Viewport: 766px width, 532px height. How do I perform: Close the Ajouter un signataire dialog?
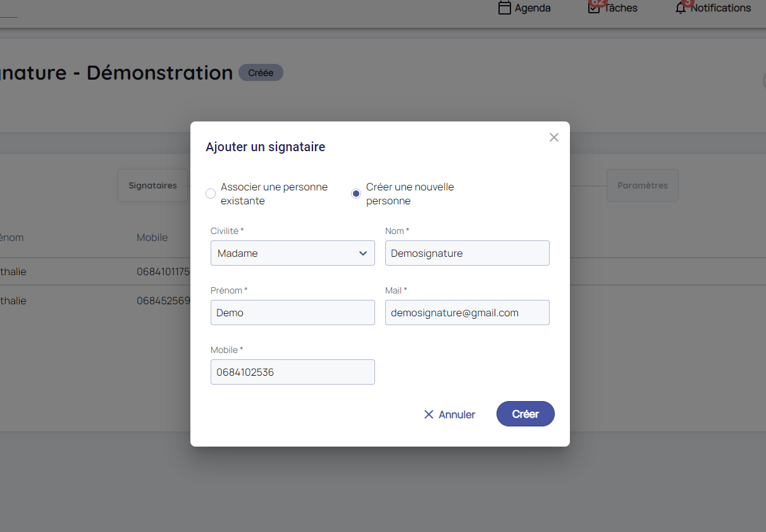554,137
